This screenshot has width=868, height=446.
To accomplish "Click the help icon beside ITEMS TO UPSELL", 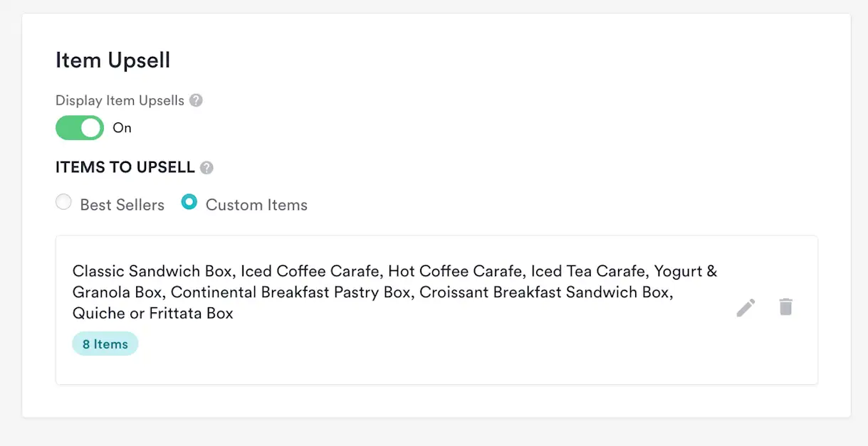I will coord(206,168).
